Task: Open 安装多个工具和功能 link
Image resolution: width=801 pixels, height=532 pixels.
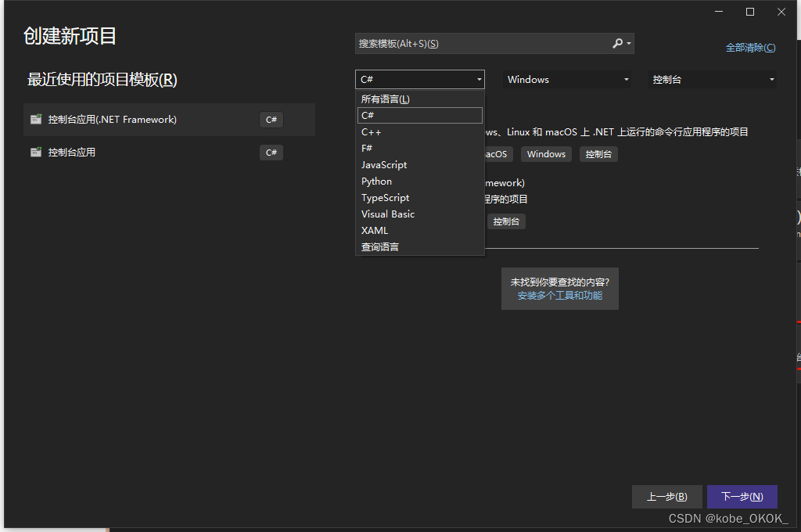Action: (x=560, y=296)
